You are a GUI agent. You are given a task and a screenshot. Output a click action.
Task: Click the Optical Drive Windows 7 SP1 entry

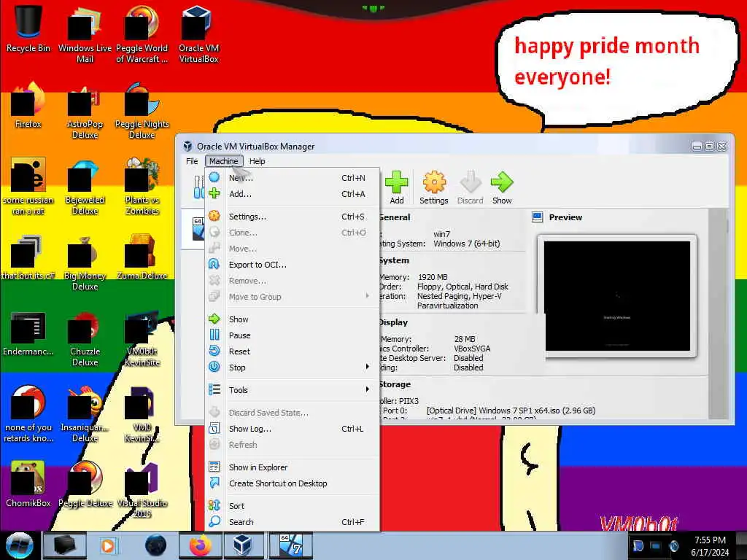(511, 411)
